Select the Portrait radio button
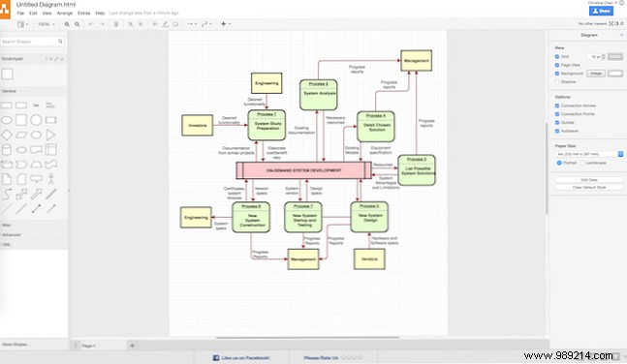 click(559, 163)
